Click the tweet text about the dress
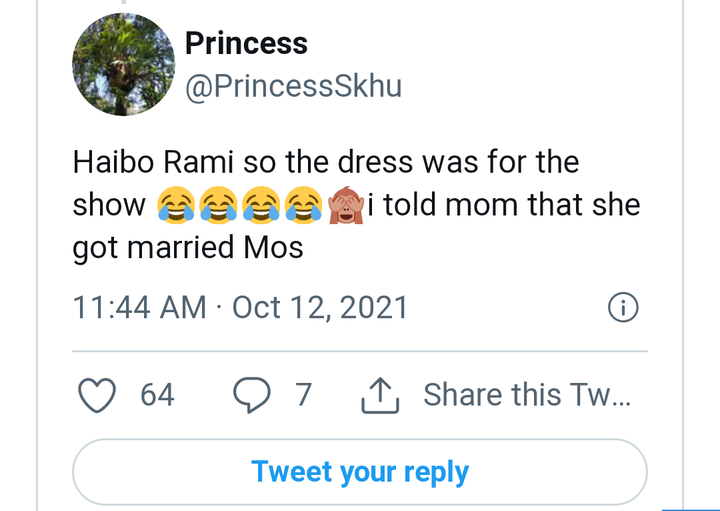Viewport: 720px width, 511px height. coord(356,205)
